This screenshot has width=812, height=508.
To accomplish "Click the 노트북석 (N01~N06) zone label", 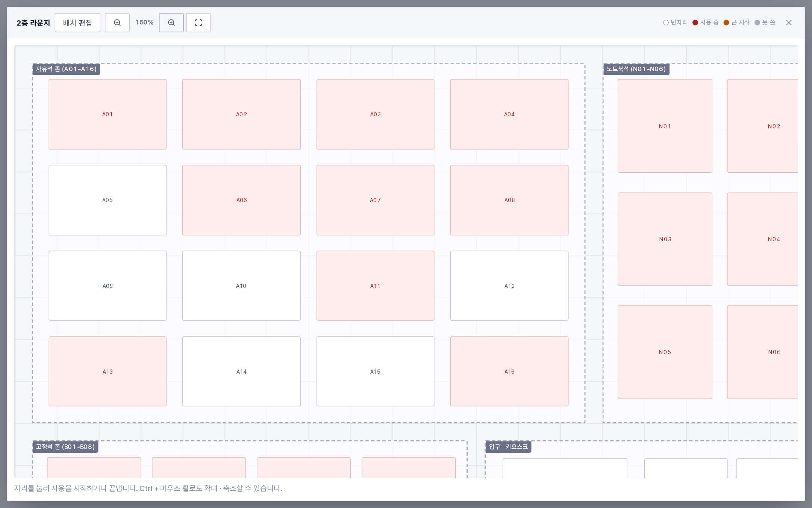I will (636, 69).
